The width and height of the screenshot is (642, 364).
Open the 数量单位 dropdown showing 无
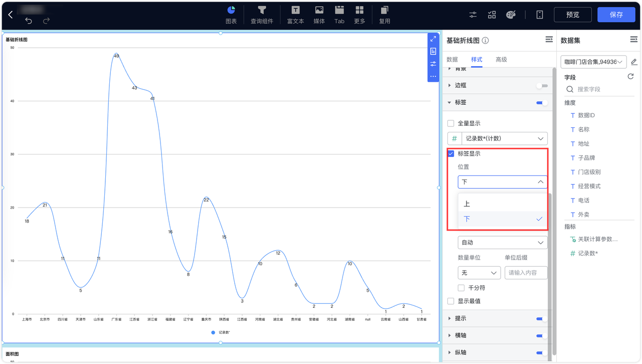[478, 272]
